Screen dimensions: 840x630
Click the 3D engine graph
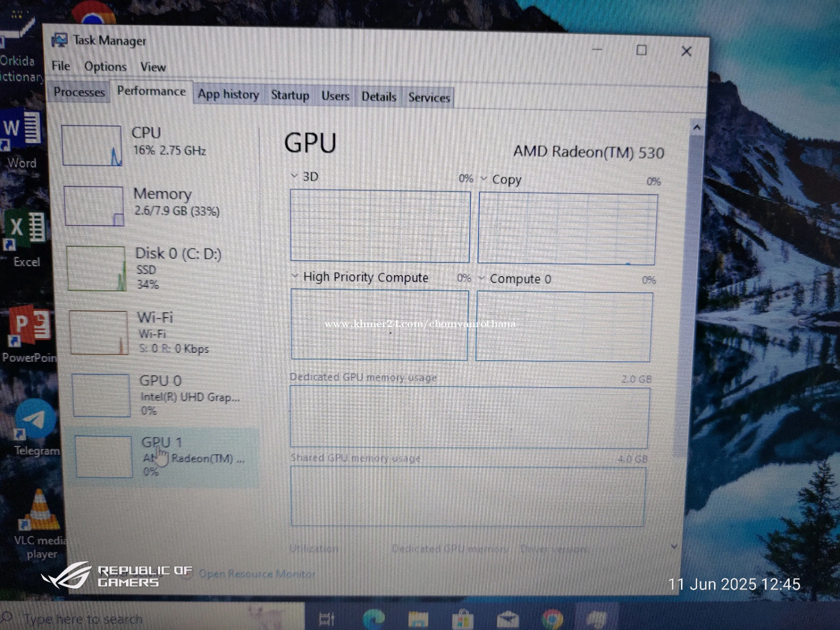point(380,226)
